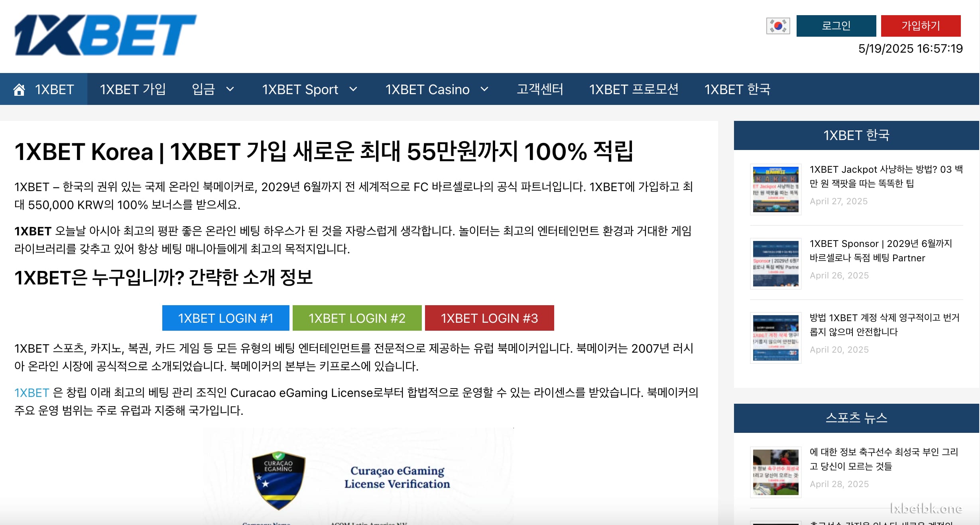This screenshot has width=980, height=525.
Task: Click the 계정 삭제 article thumbnail
Action: (x=775, y=338)
